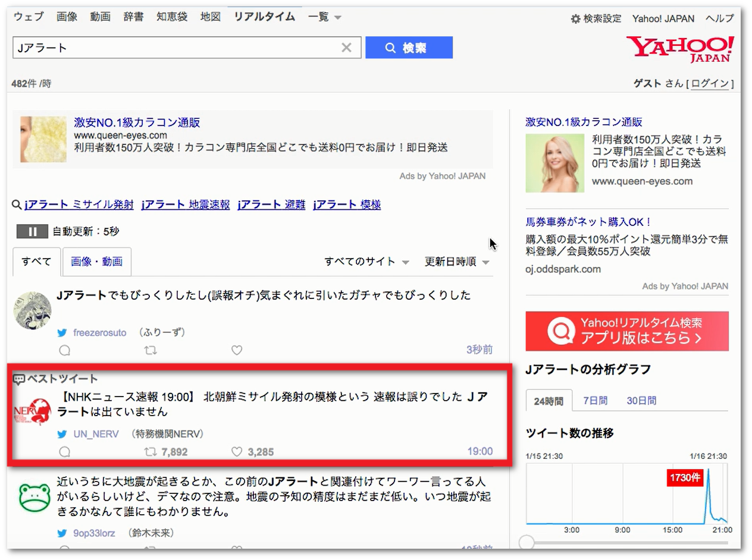Select the 画像・動画 results tab
Screen dimensions: 752x560
(x=97, y=262)
